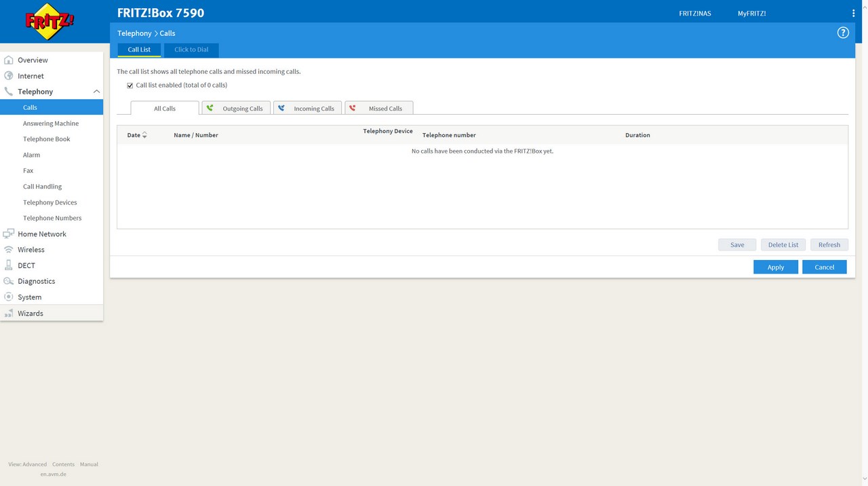Open Telephone Numbers page
Viewport: 868px width, 486px height.
(x=52, y=218)
